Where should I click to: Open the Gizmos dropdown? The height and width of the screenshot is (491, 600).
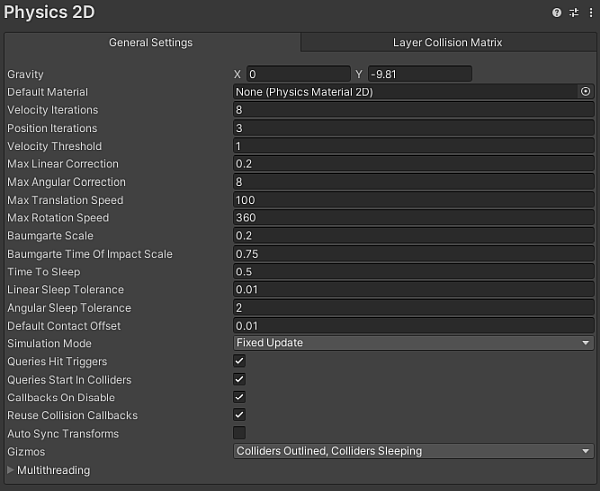pyautogui.click(x=413, y=451)
